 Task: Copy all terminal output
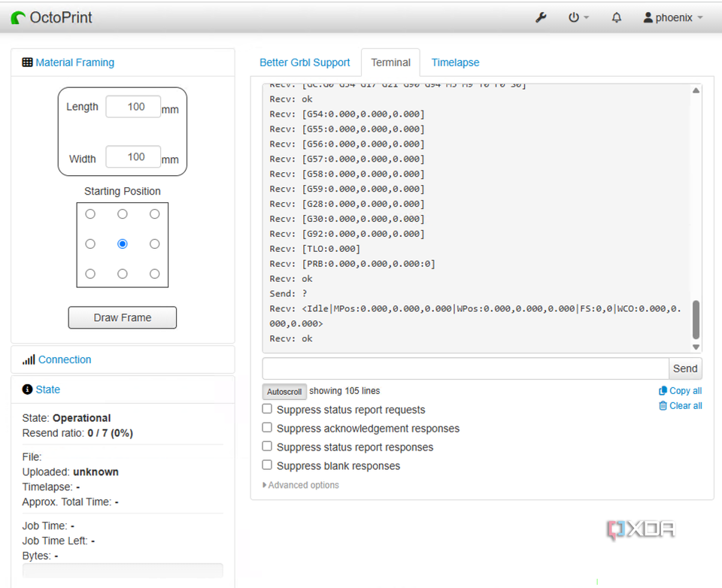[x=680, y=390]
